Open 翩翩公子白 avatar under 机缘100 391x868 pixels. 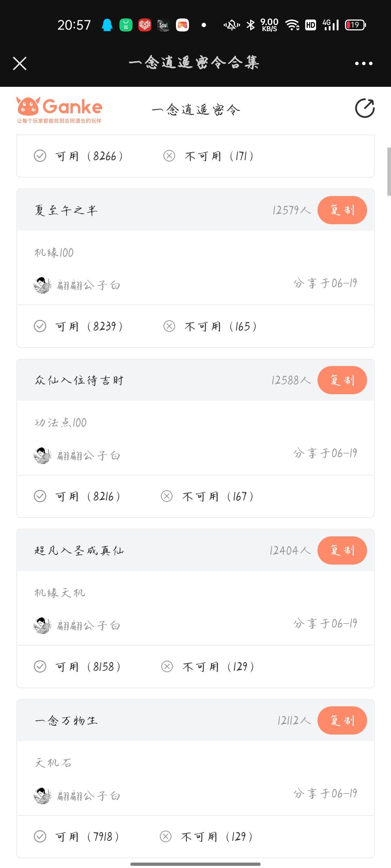coord(42,285)
